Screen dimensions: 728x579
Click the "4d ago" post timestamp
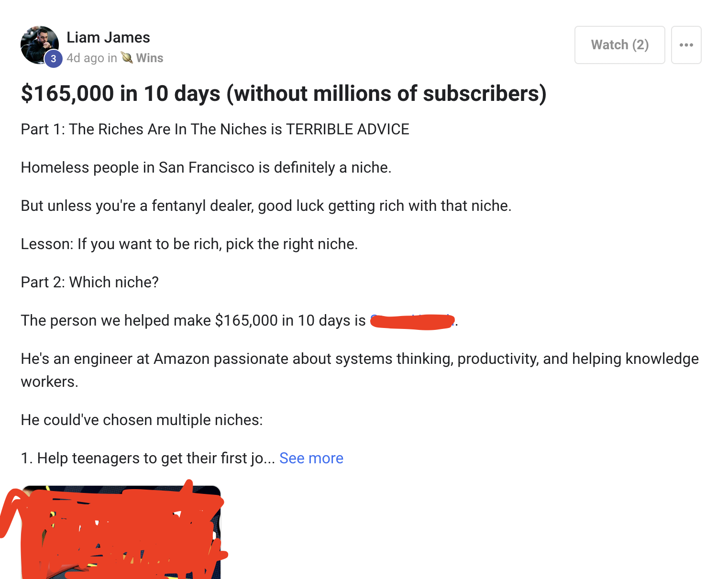[x=85, y=58]
